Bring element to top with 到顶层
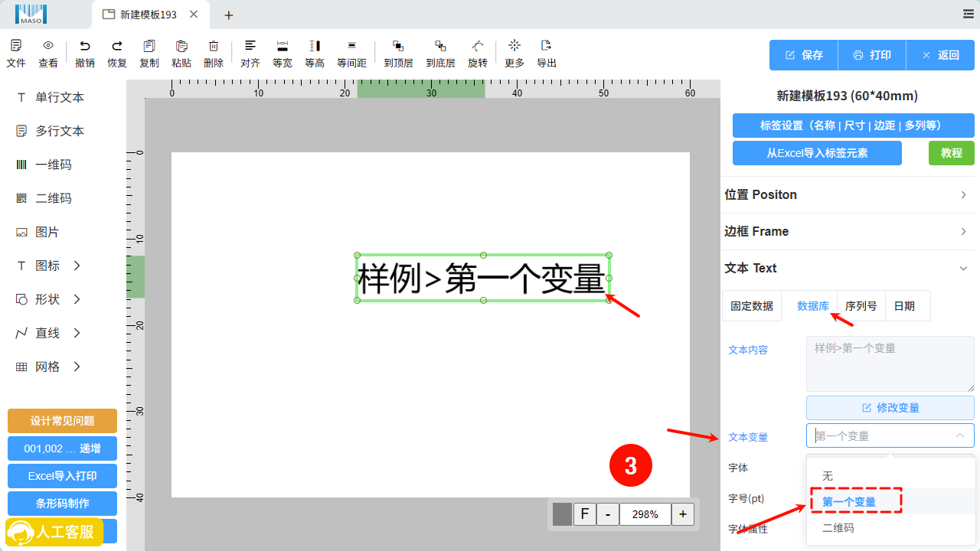Image resolution: width=980 pixels, height=551 pixels. (x=398, y=54)
